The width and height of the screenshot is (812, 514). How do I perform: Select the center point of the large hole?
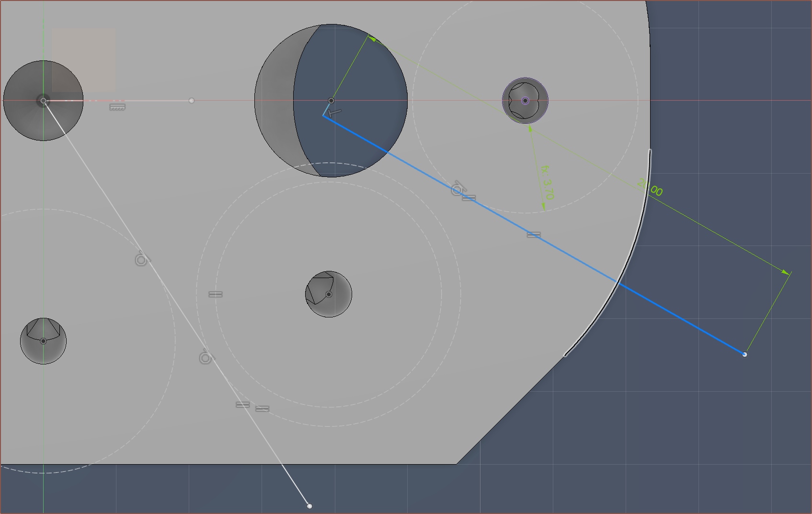tap(331, 101)
